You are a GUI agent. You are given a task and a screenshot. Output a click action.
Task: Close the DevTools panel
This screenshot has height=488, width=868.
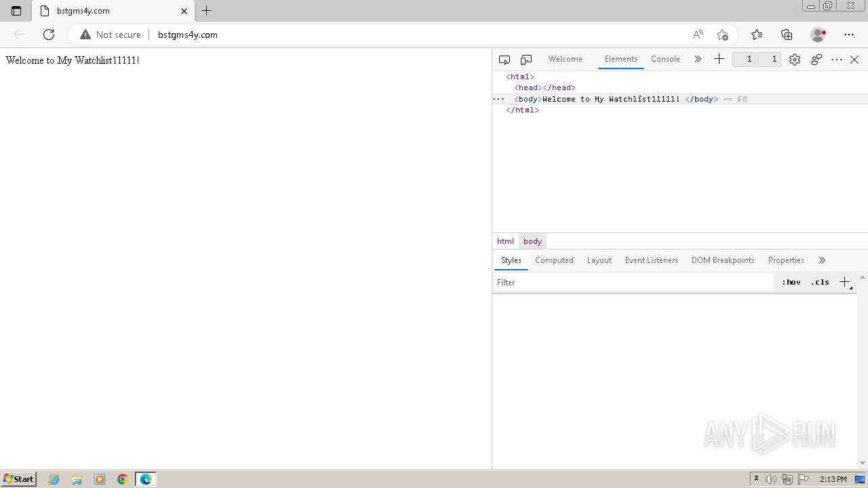coord(854,60)
